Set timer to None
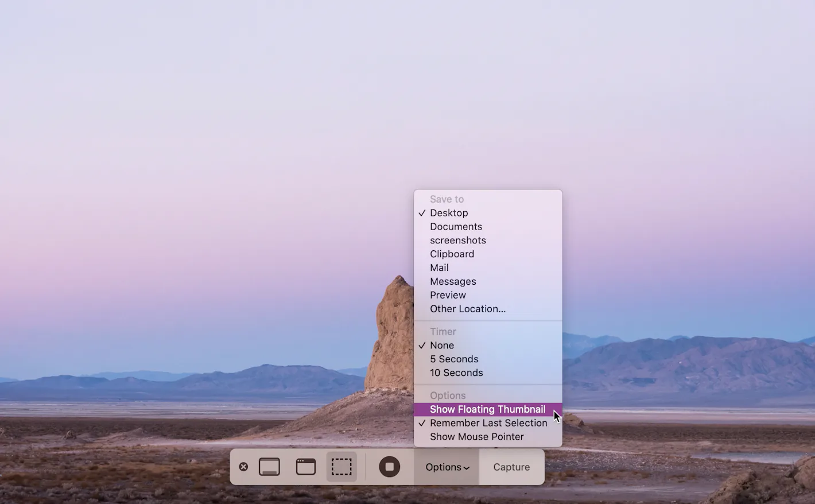The image size is (815, 504). click(x=488, y=346)
